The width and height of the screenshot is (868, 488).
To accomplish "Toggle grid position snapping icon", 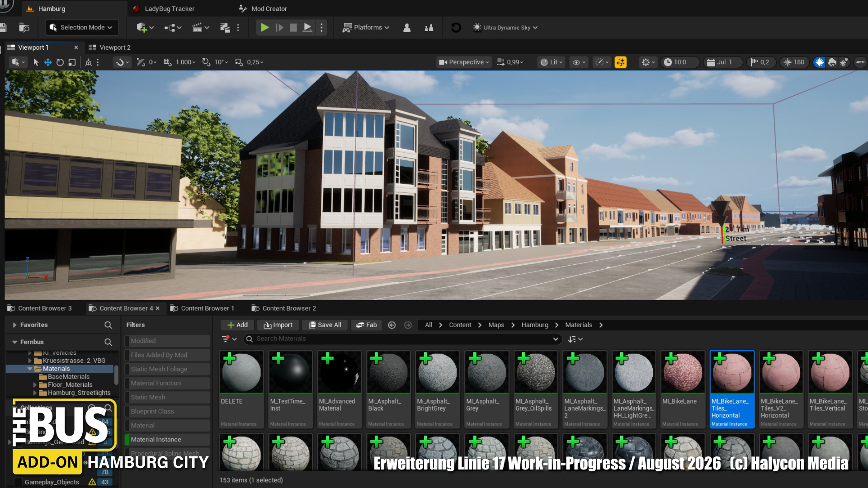I will (x=168, y=62).
